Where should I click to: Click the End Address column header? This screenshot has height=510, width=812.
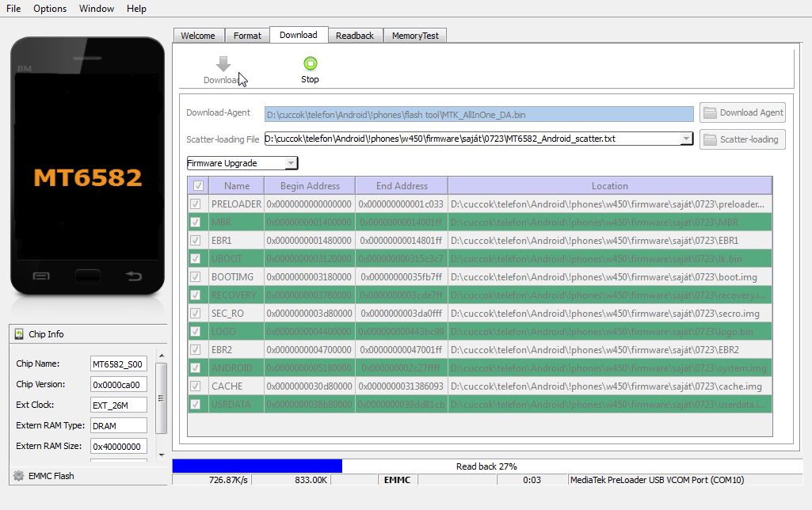[402, 186]
